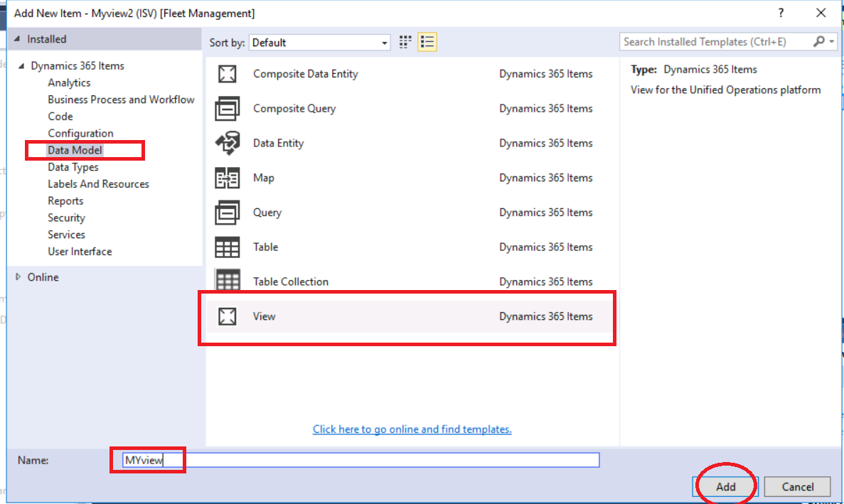Select the Data Types category
Image resolution: width=844 pixels, height=504 pixels.
(x=73, y=167)
